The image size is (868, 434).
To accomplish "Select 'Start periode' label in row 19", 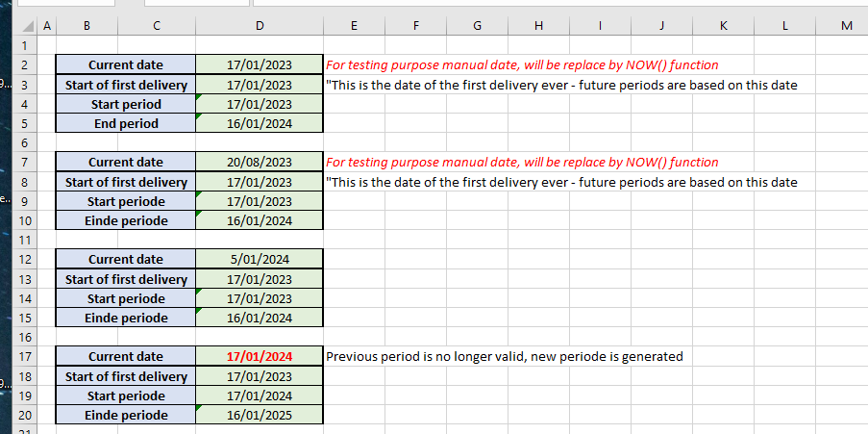I will pos(126,396).
